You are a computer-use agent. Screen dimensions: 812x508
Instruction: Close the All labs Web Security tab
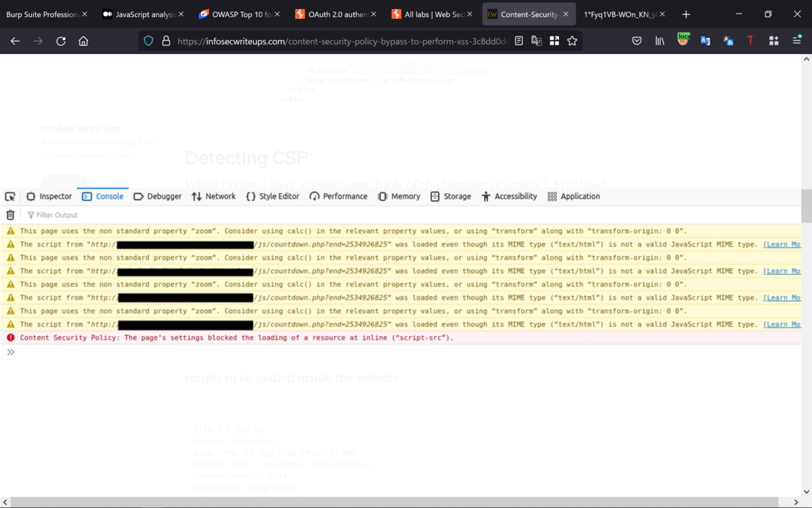point(471,14)
